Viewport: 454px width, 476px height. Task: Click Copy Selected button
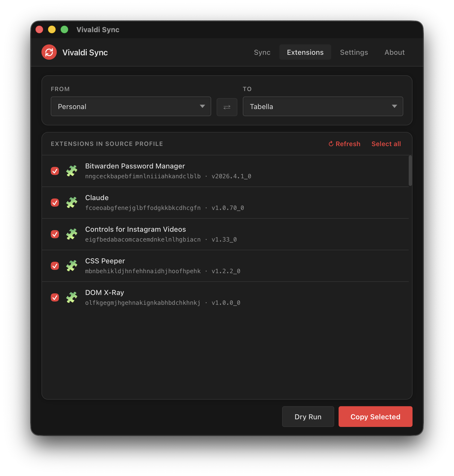pyautogui.click(x=375, y=417)
